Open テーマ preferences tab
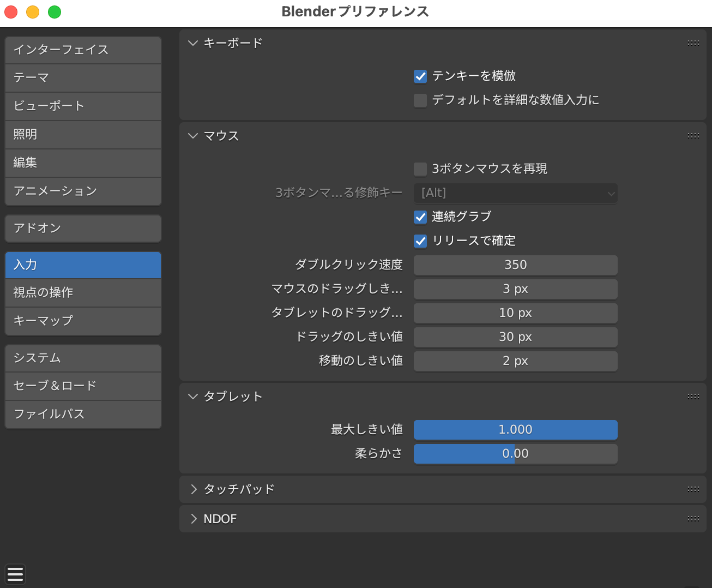The height and width of the screenshot is (588, 712). point(83,78)
